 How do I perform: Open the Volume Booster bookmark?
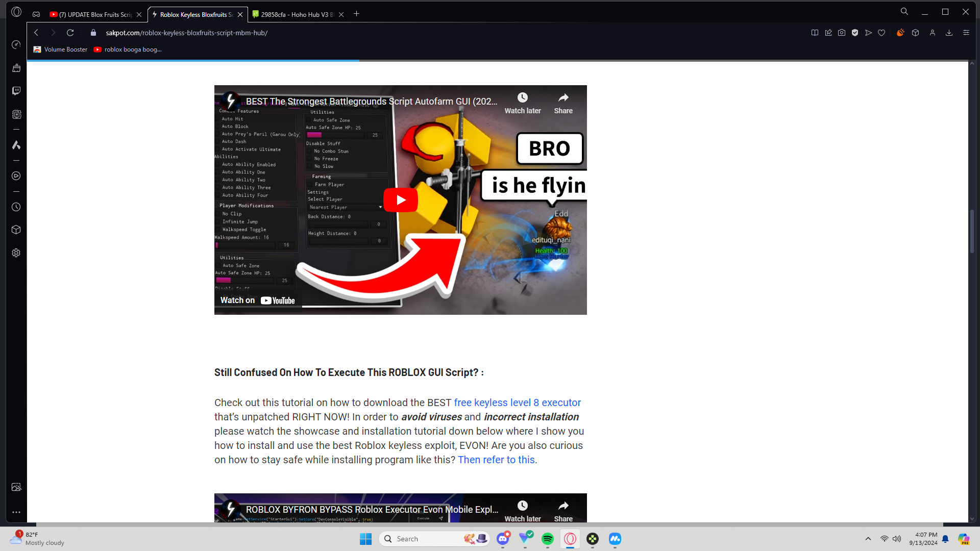[x=60, y=49]
